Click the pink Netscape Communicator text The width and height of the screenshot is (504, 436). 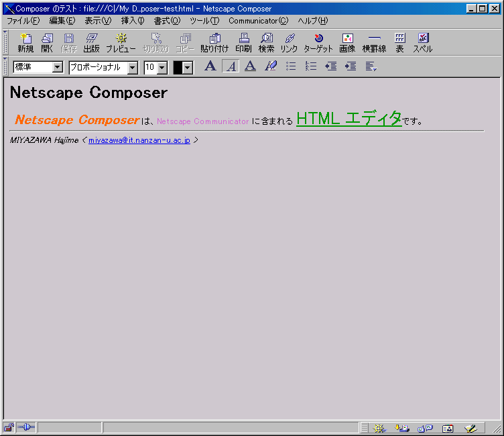point(203,121)
